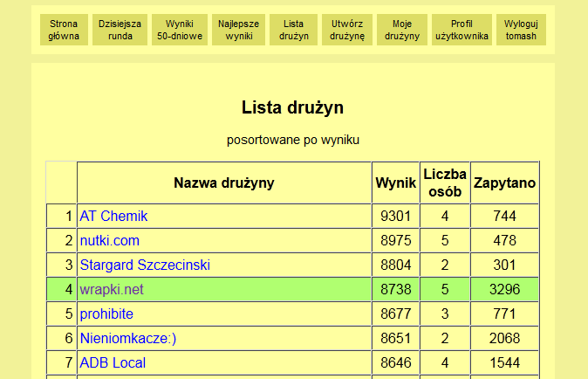Click 'posortowane po wyniku' subtitle
This screenshot has width=588, height=379.
(293, 140)
